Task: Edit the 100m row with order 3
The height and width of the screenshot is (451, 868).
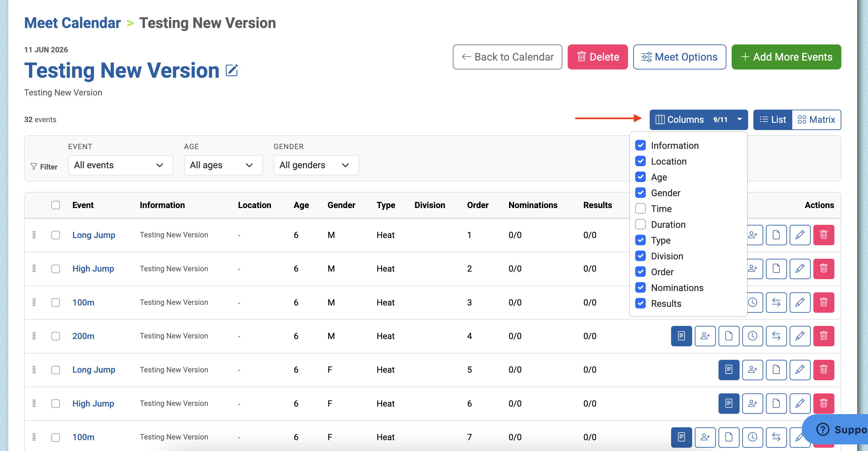Action: point(800,302)
